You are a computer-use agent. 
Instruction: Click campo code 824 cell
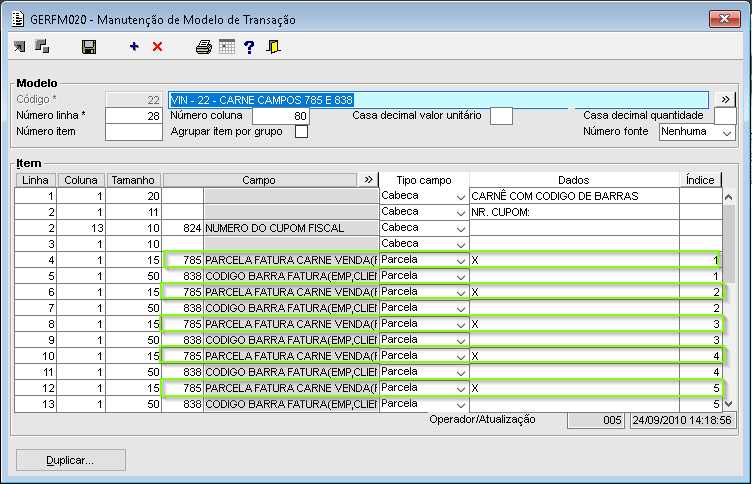(183, 228)
